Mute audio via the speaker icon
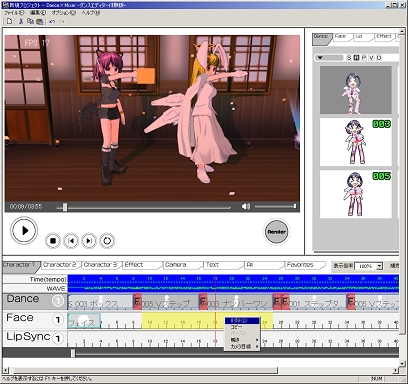408x384 pixels. coord(246,207)
